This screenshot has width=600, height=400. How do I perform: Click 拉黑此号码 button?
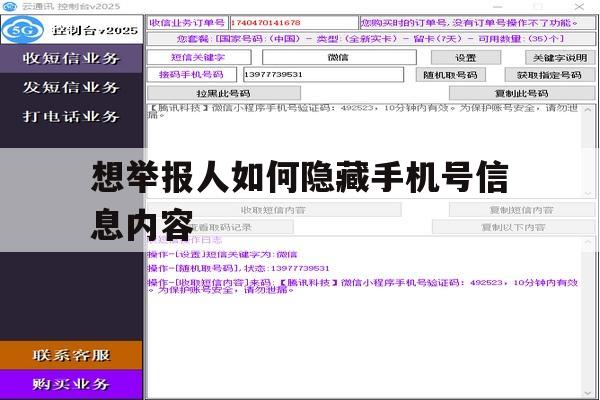click(x=224, y=93)
